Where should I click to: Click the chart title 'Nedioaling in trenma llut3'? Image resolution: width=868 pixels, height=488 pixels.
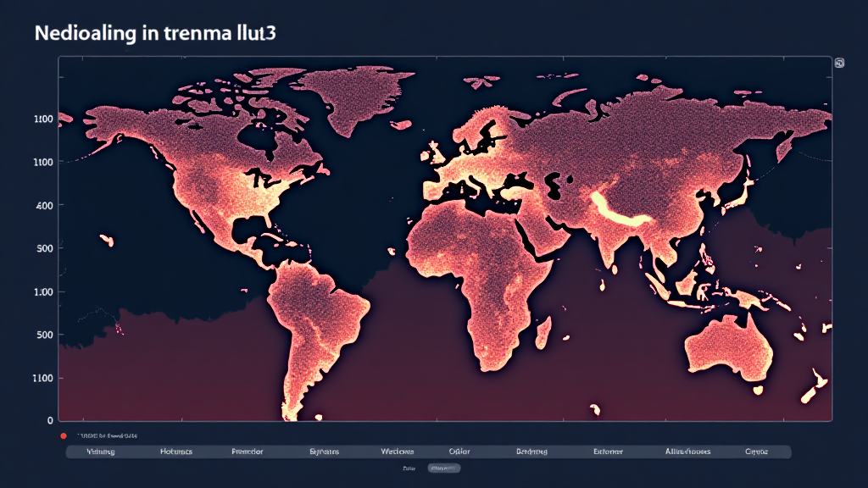click(x=155, y=34)
